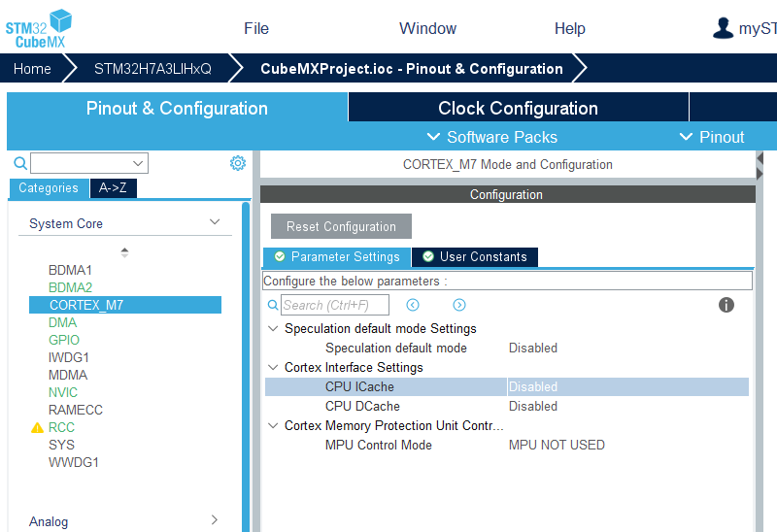The height and width of the screenshot is (532, 777).
Task: Click the STM32CubeMX logo icon
Action: pos(39,27)
